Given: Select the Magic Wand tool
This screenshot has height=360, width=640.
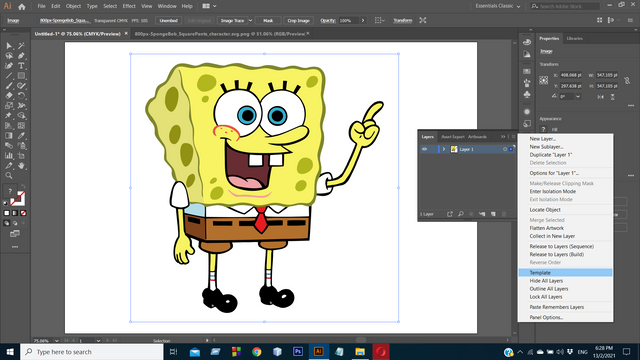Looking at the screenshot, I should [21, 46].
